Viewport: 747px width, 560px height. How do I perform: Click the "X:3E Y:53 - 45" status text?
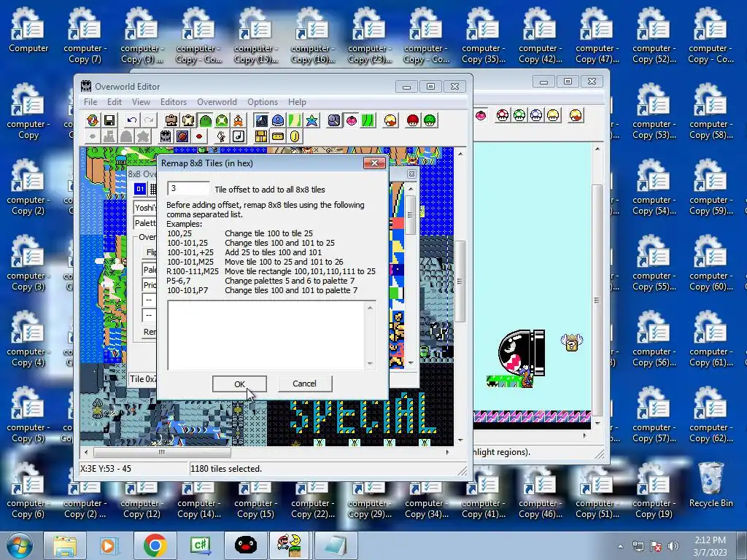[x=106, y=469]
